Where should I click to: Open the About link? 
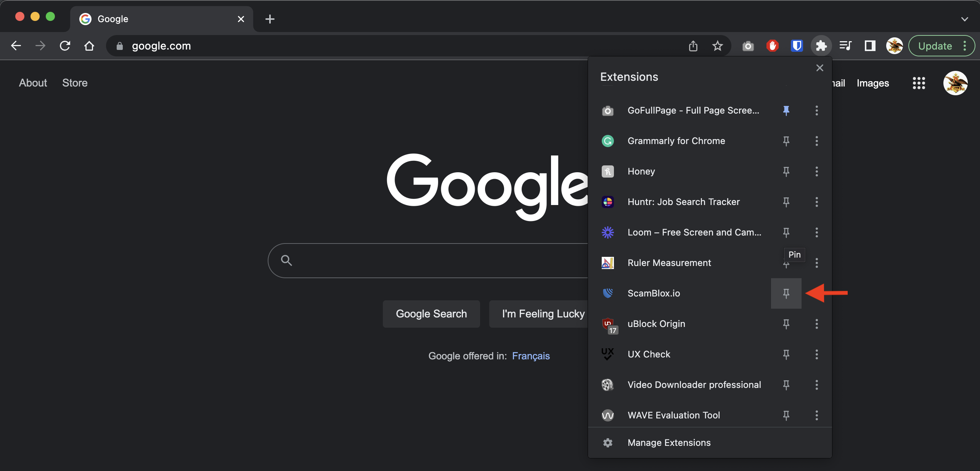coord(33,83)
